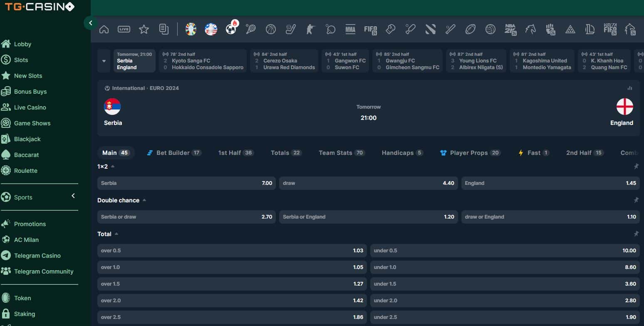Screen dimensions: 644x326
Task: Open favorites star icon in sports bar
Action: (x=144, y=29)
